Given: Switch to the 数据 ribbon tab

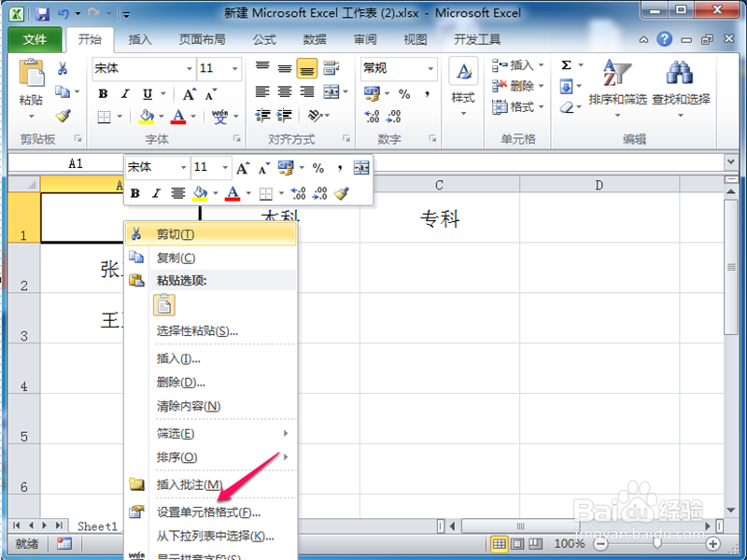Looking at the screenshot, I should 314,39.
